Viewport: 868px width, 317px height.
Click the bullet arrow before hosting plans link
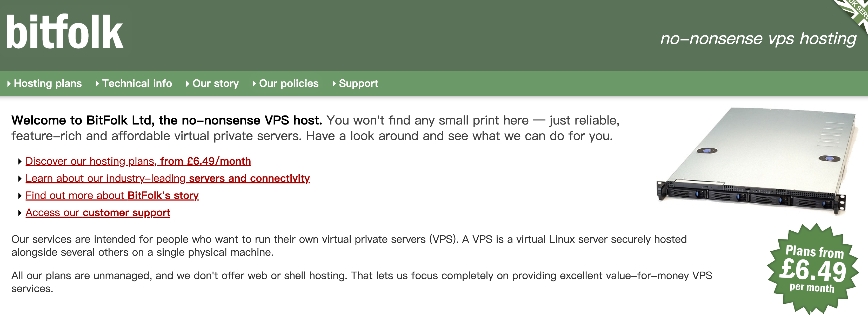click(x=20, y=162)
